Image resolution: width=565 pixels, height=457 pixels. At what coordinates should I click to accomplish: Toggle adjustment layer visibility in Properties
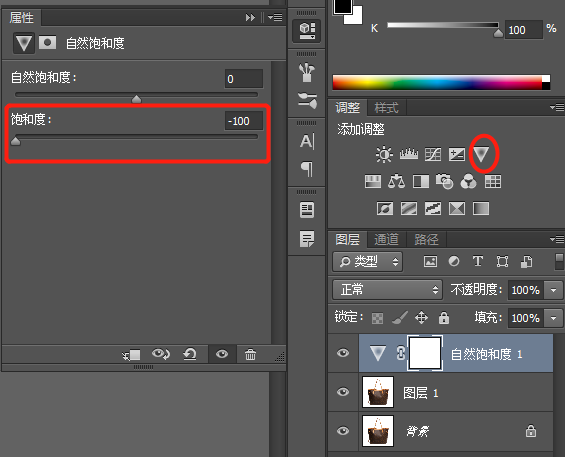point(222,354)
